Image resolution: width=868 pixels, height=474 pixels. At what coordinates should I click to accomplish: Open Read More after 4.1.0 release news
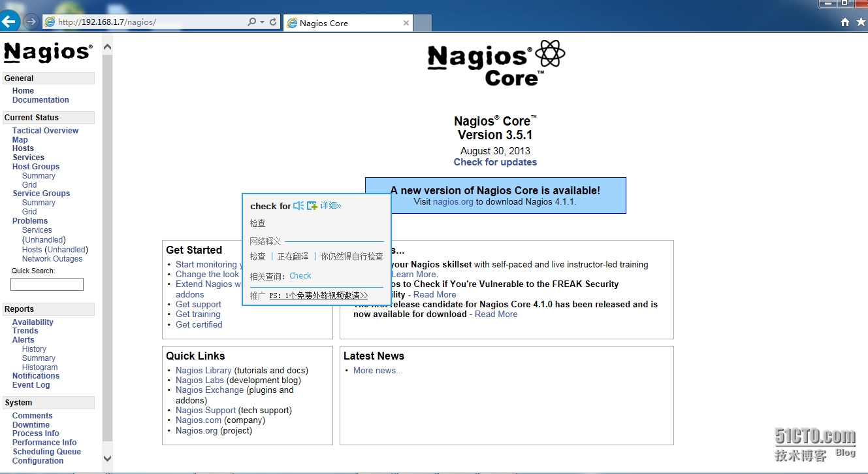click(x=496, y=314)
